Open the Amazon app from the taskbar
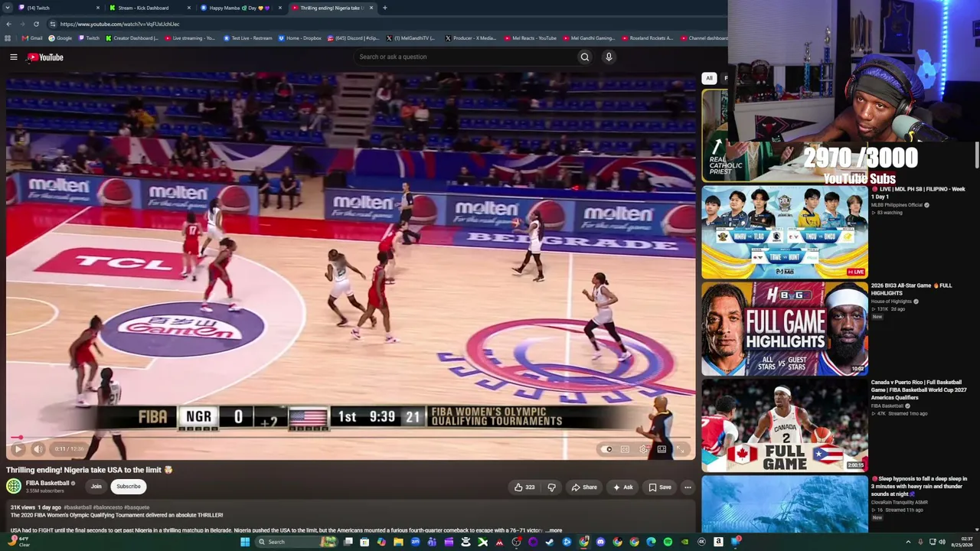980x551 pixels. point(718,542)
